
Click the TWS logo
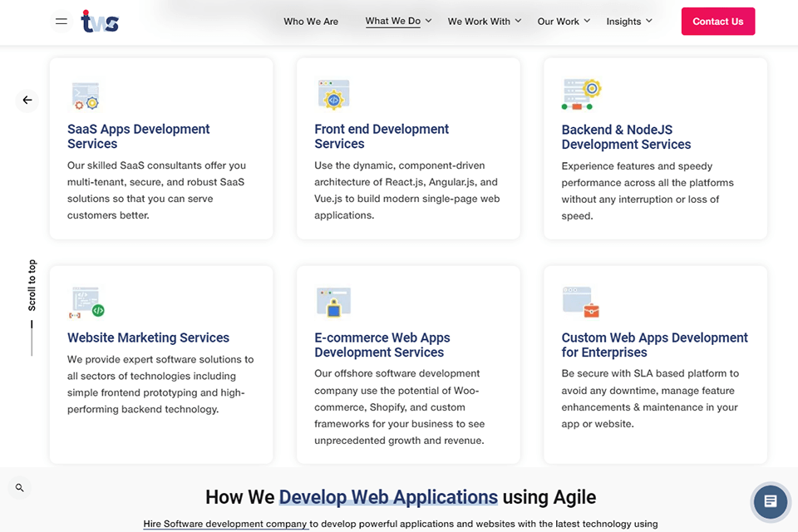click(100, 22)
